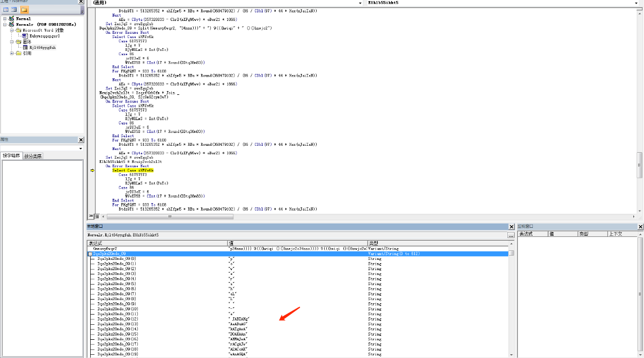Image resolution: width=644 pixels, height=358 pixels.
Task: Switch to the 按分类序 tab
Action: [33, 156]
